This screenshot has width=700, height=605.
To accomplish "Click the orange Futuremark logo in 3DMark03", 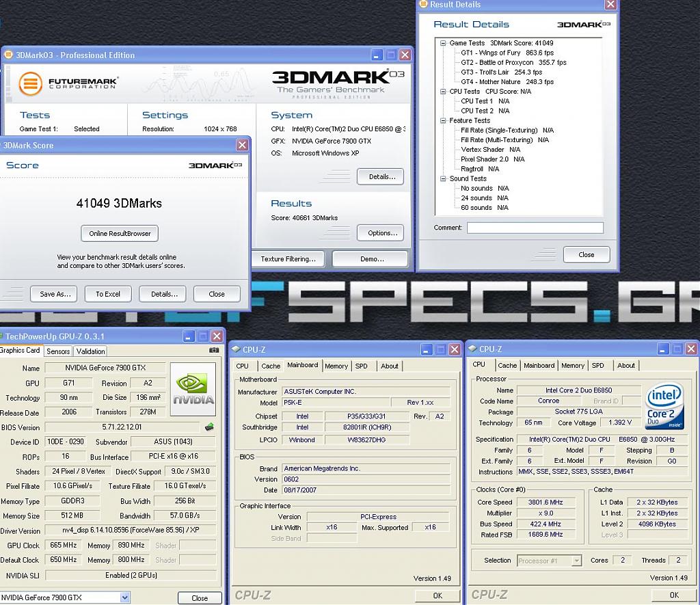I will pyautogui.click(x=30, y=83).
